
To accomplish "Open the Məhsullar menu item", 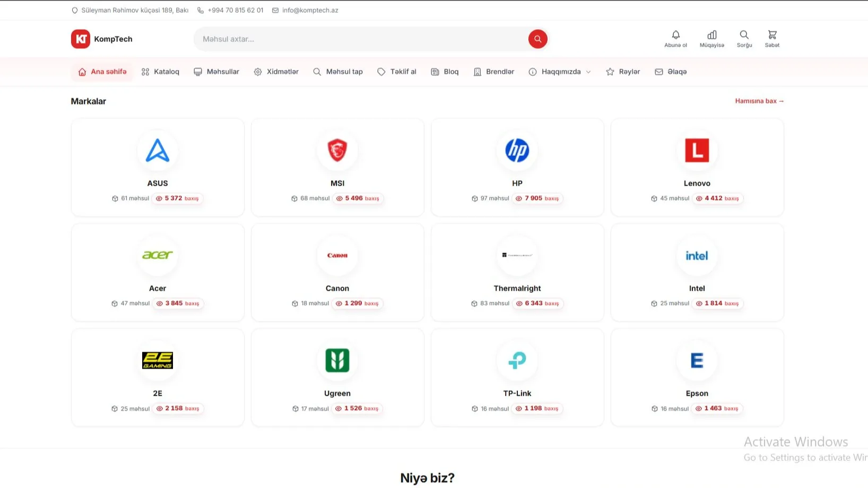I will pos(216,72).
